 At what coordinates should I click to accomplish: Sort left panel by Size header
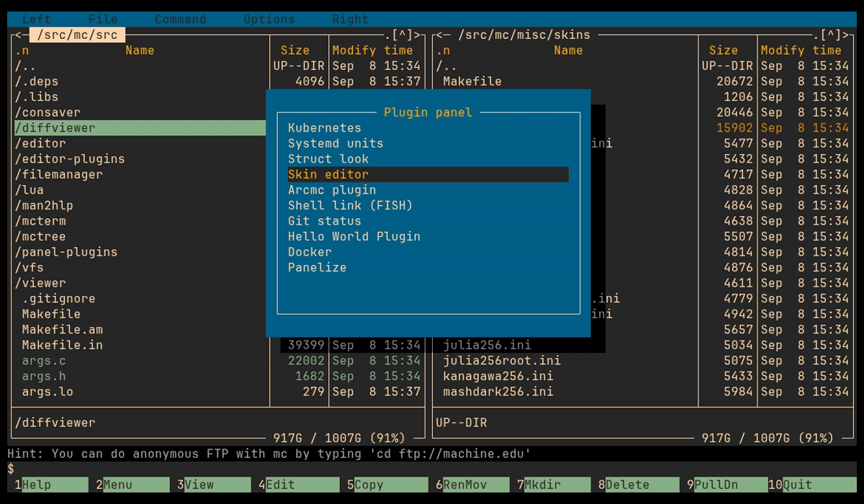295,50
